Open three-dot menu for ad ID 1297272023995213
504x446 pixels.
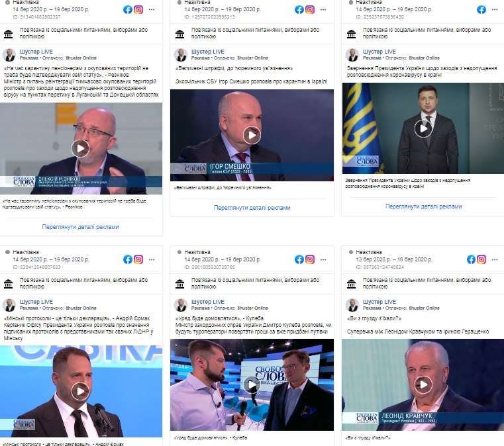(323, 10)
